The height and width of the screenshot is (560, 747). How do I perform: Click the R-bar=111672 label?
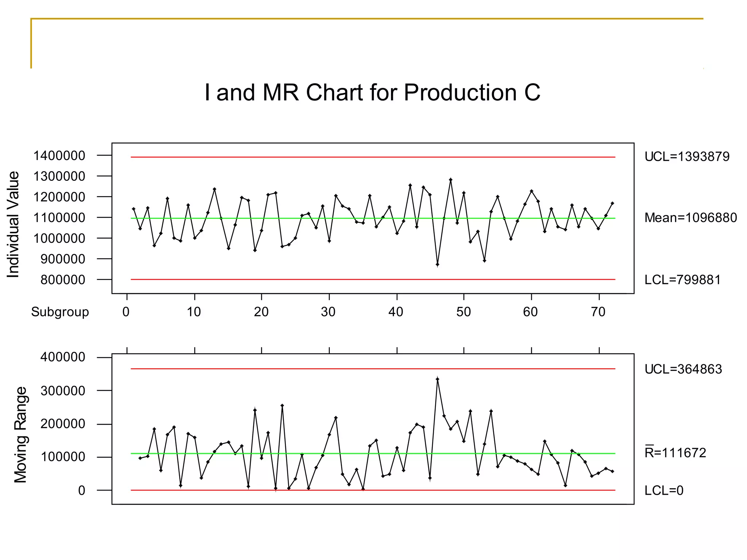click(675, 453)
